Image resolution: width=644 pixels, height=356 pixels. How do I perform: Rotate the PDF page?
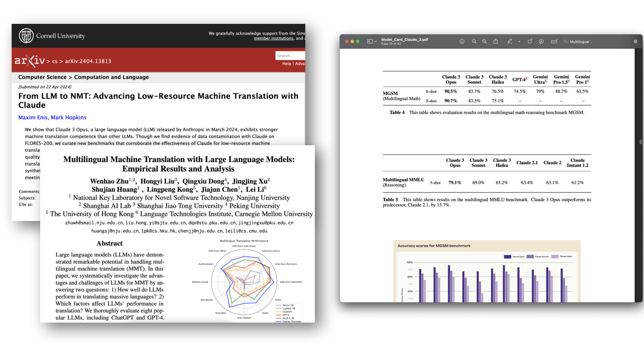(x=530, y=41)
